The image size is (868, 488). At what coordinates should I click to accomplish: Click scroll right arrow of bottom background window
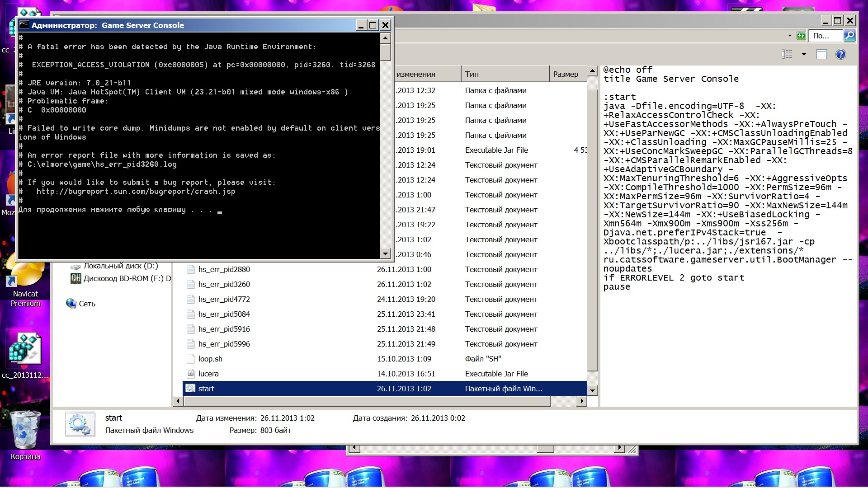click(x=620, y=448)
